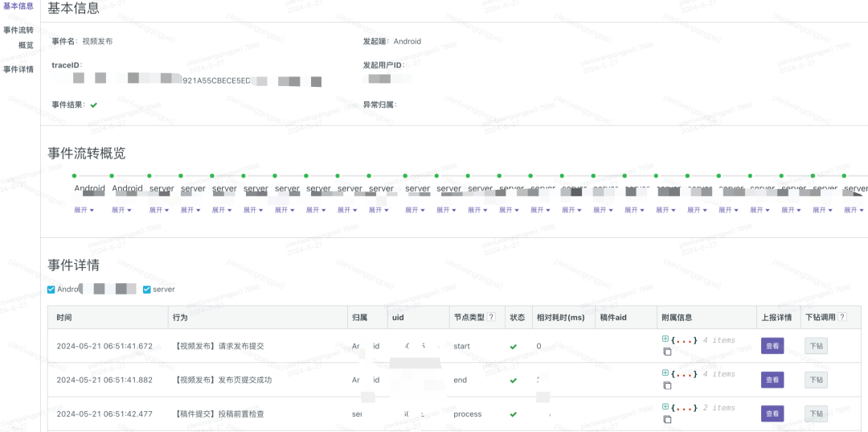This screenshot has height=432, width=868.
Task: Click the status checkmark in the end row
Action: (513, 381)
